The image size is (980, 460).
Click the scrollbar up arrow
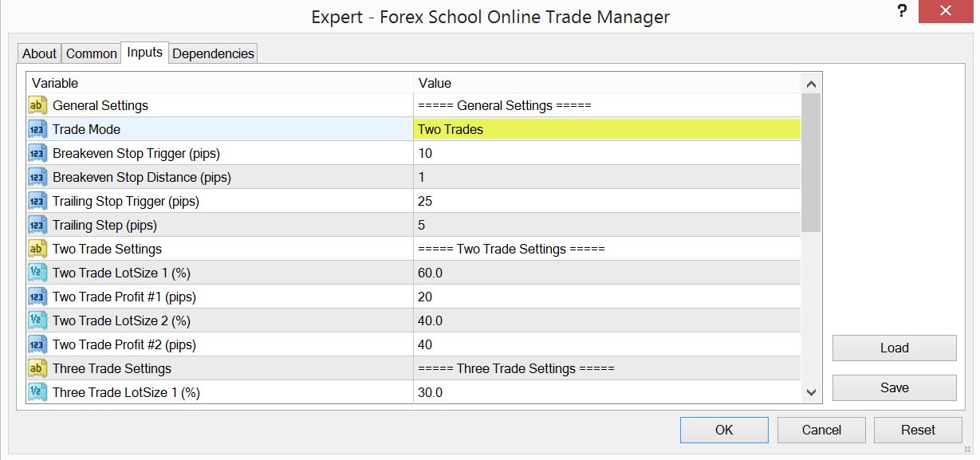[x=811, y=84]
